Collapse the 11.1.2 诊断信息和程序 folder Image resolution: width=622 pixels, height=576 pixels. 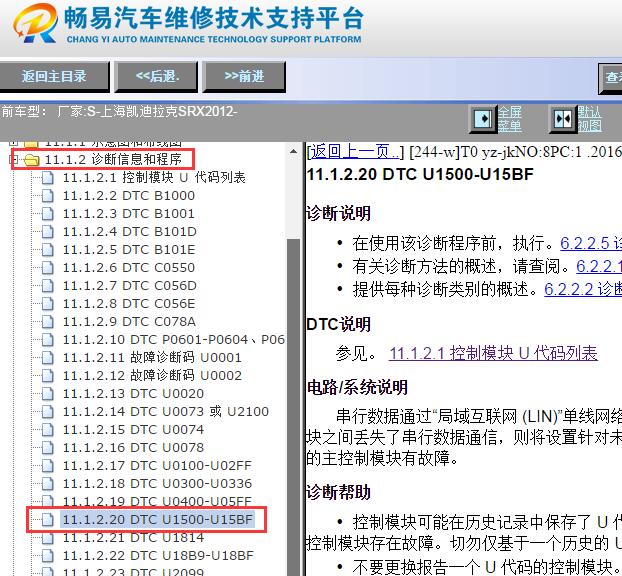point(13,159)
